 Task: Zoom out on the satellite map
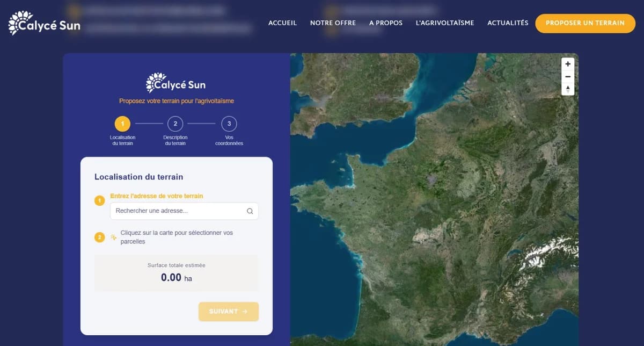(x=568, y=76)
